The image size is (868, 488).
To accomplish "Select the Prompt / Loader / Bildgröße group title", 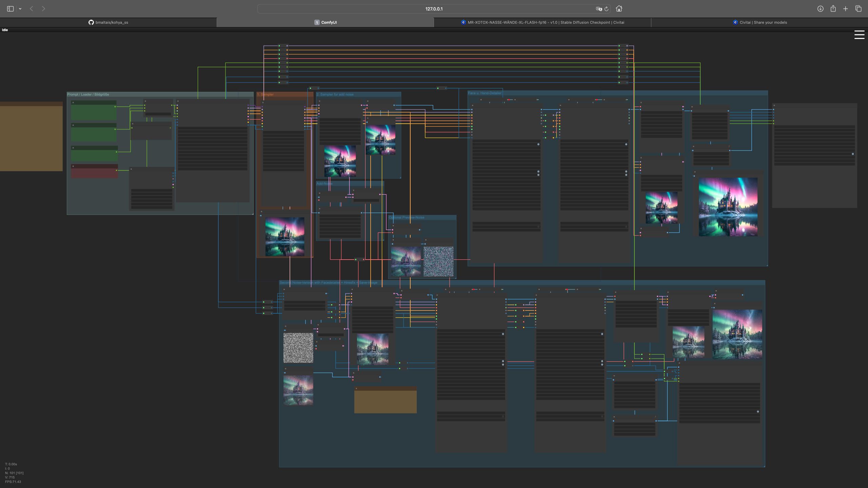I will [88, 95].
